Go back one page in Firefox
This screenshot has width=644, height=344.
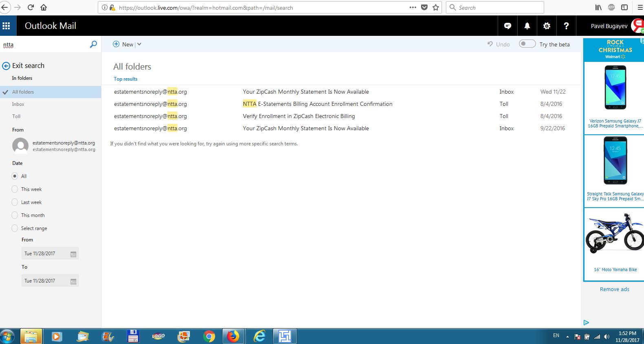(4, 7)
